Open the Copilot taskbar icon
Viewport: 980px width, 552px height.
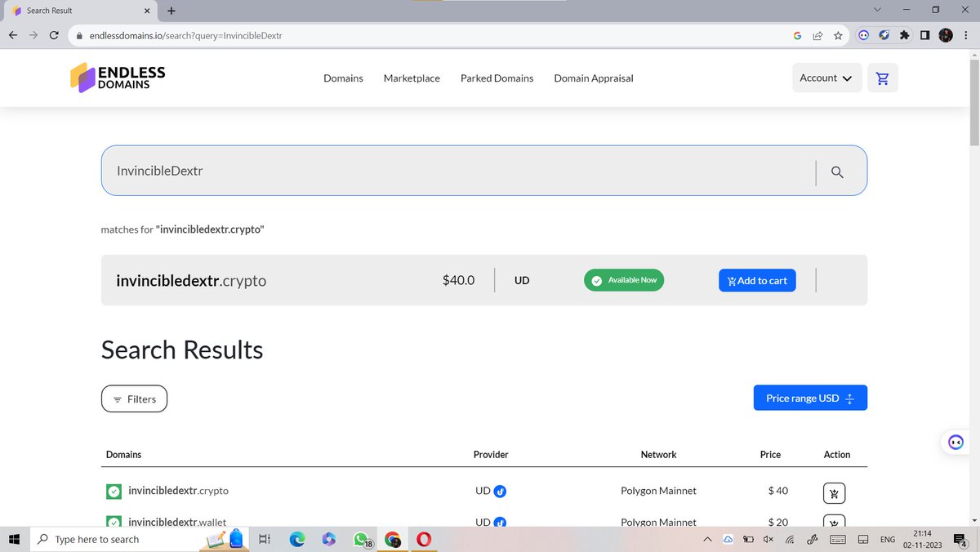(x=329, y=539)
